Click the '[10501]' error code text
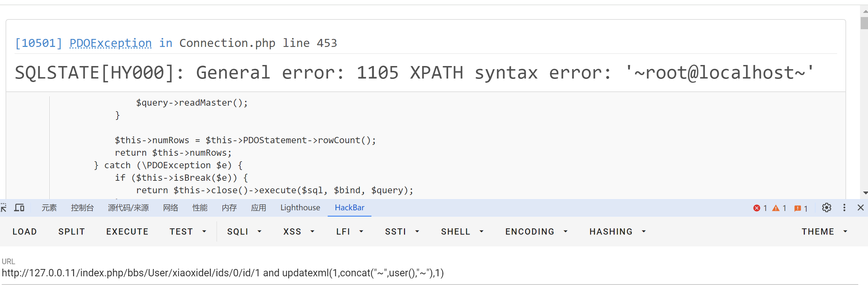This screenshot has height=285, width=868. (x=39, y=43)
